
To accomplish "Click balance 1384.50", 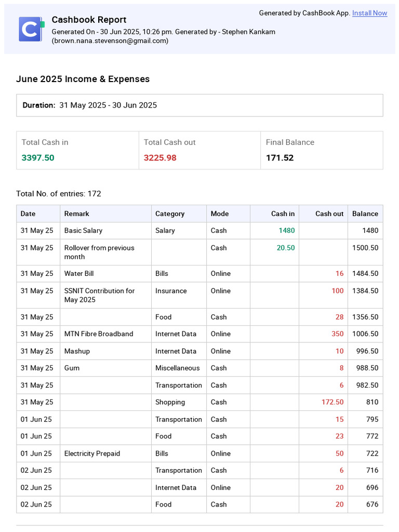I will pos(365,291).
